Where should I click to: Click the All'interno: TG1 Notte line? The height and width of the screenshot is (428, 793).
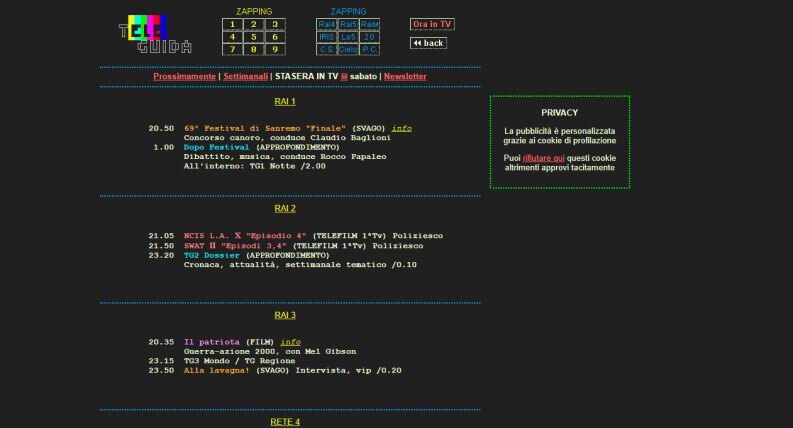click(x=254, y=166)
